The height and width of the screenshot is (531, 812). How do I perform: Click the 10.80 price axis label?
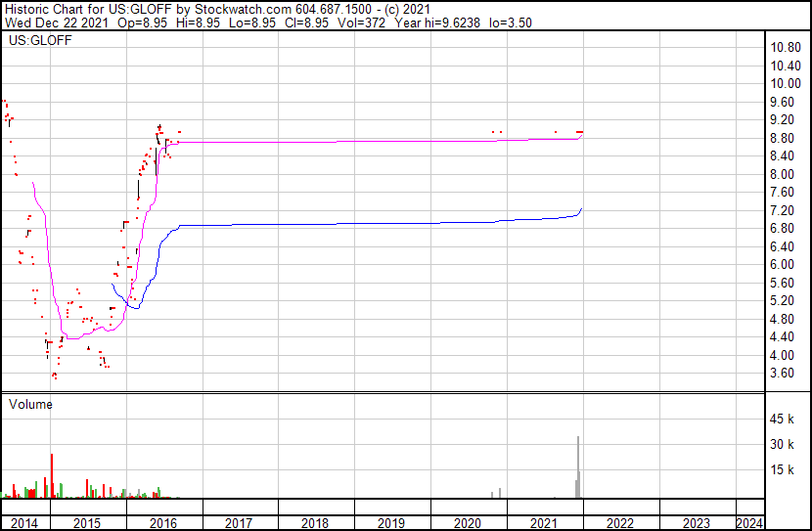tap(786, 48)
